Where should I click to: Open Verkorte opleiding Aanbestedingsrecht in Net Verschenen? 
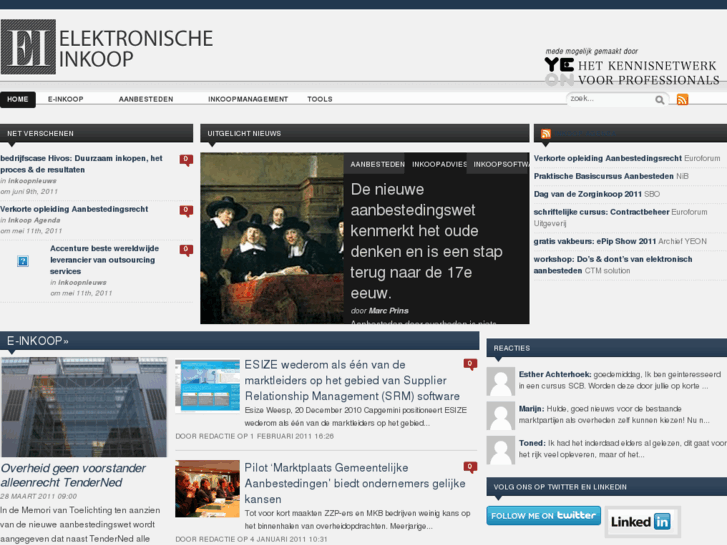coord(74,209)
